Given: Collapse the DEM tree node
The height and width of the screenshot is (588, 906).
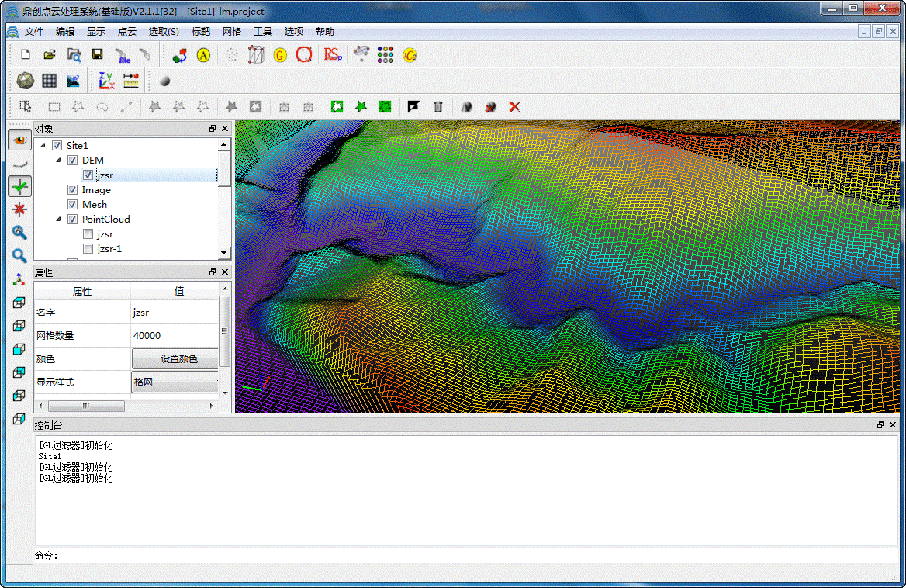Looking at the screenshot, I should pos(58,161).
